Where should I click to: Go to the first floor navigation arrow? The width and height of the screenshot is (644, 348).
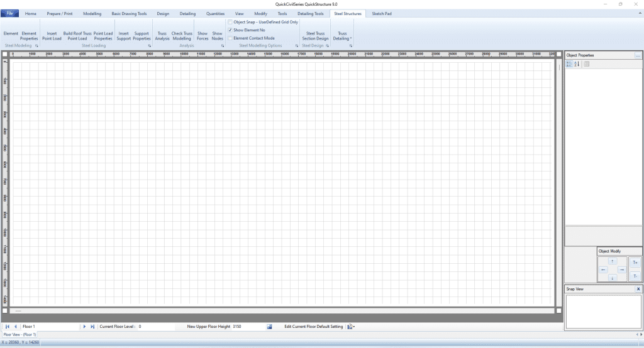8,327
